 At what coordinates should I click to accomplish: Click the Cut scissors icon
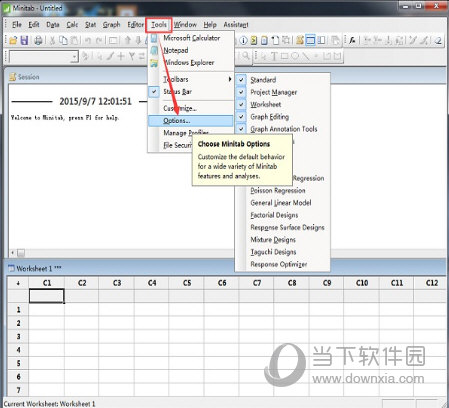[52, 41]
